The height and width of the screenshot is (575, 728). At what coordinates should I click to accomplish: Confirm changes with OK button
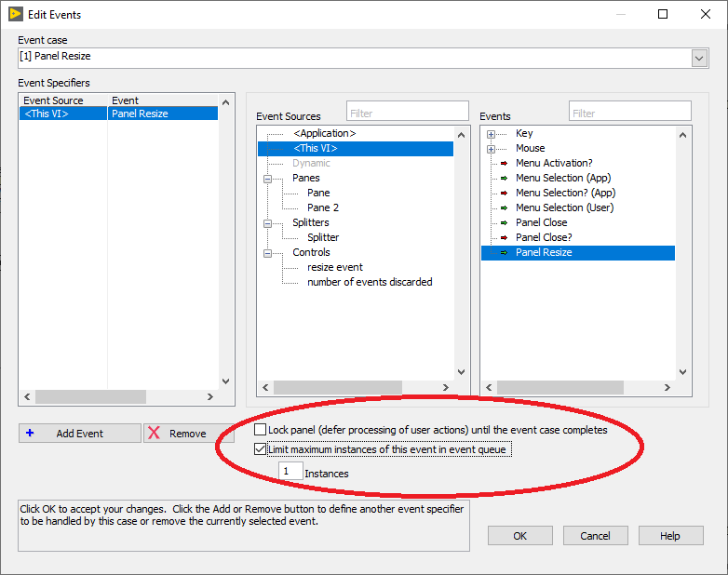pyautogui.click(x=520, y=536)
